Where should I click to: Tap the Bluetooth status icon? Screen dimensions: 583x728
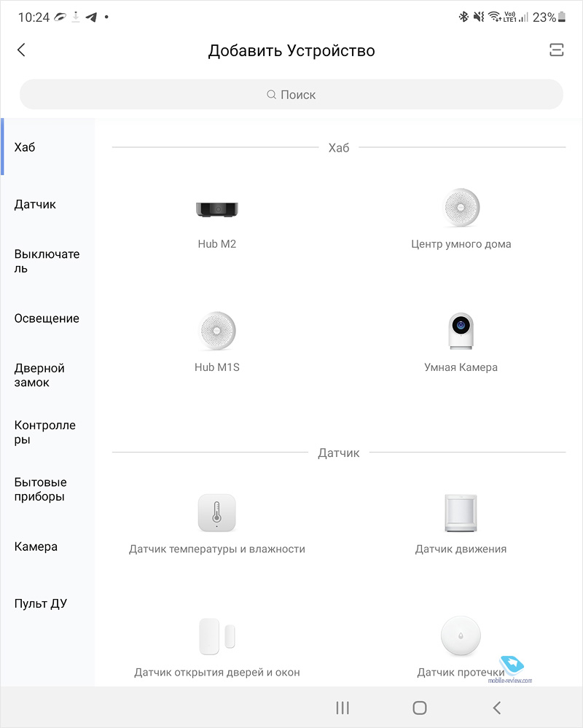(x=463, y=17)
